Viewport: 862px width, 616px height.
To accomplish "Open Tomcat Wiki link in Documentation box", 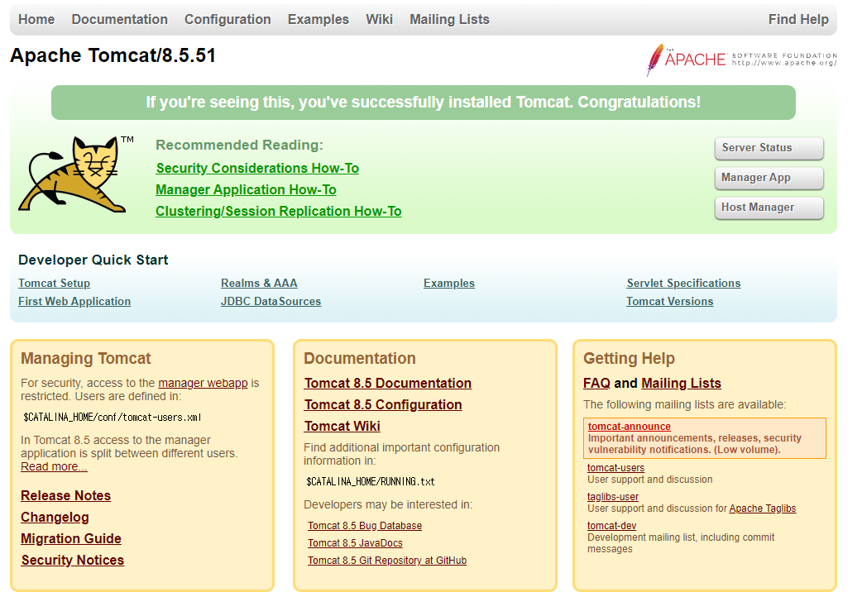I will (x=342, y=426).
